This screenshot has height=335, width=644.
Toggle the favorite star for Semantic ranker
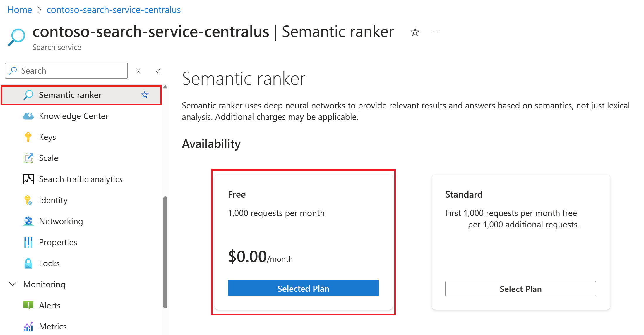[147, 95]
